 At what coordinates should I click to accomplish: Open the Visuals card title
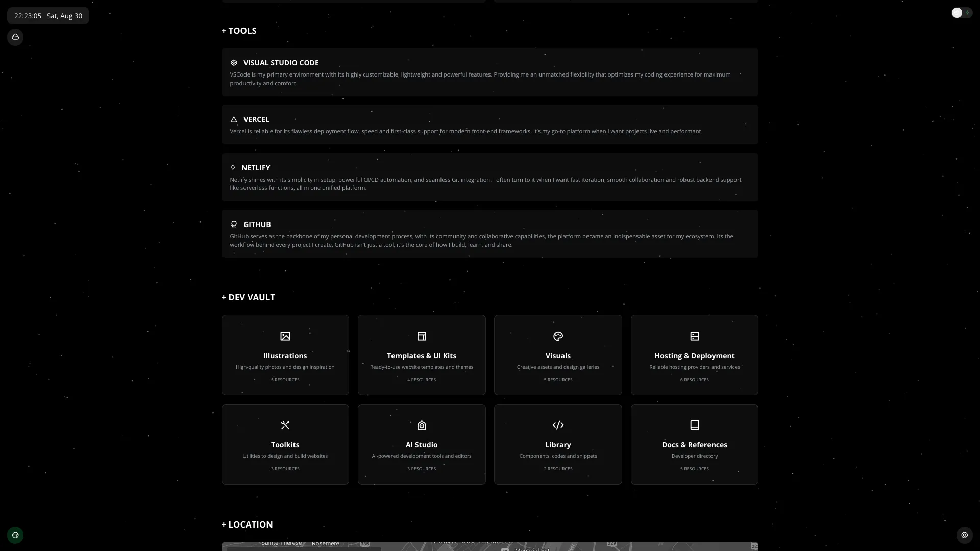tap(558, 356)
